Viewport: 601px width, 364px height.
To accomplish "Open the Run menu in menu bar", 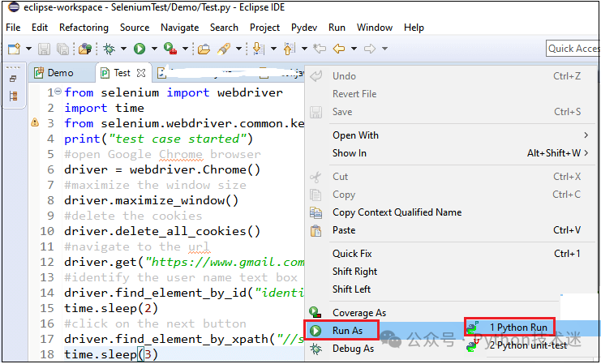I will click(337, 28).
